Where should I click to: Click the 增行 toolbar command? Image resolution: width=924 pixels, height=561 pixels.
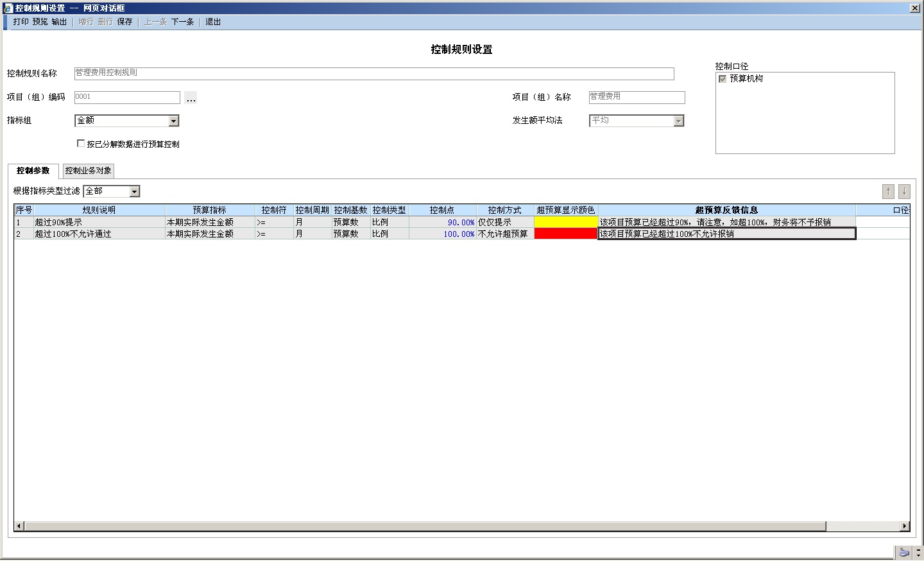coord(86,22)
